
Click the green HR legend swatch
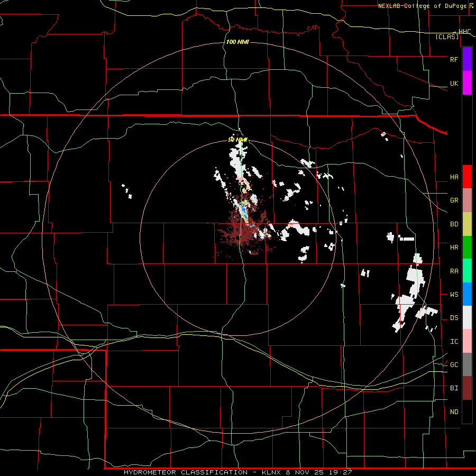click(x=467, y=248)
